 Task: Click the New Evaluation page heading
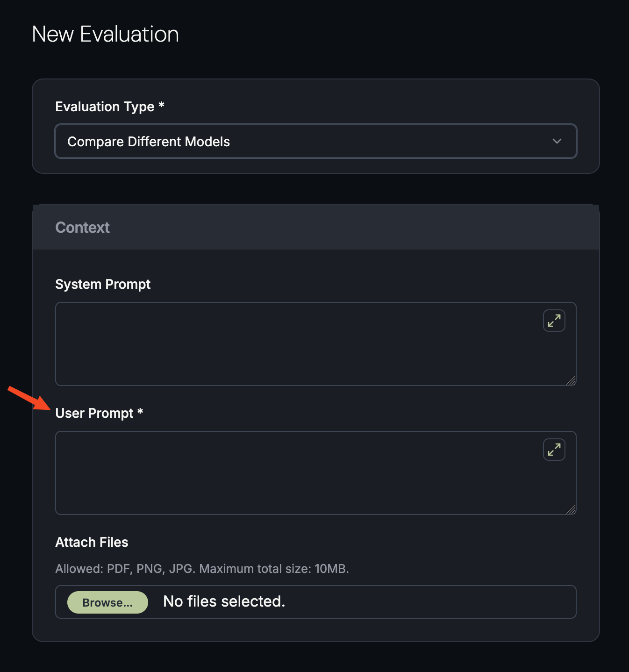(x=105, y=34)
